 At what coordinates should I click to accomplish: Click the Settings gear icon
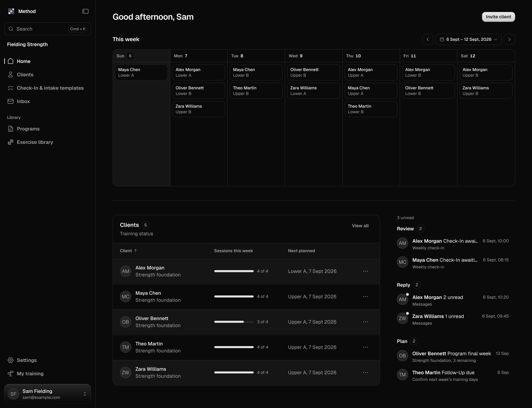coord(10,360)
